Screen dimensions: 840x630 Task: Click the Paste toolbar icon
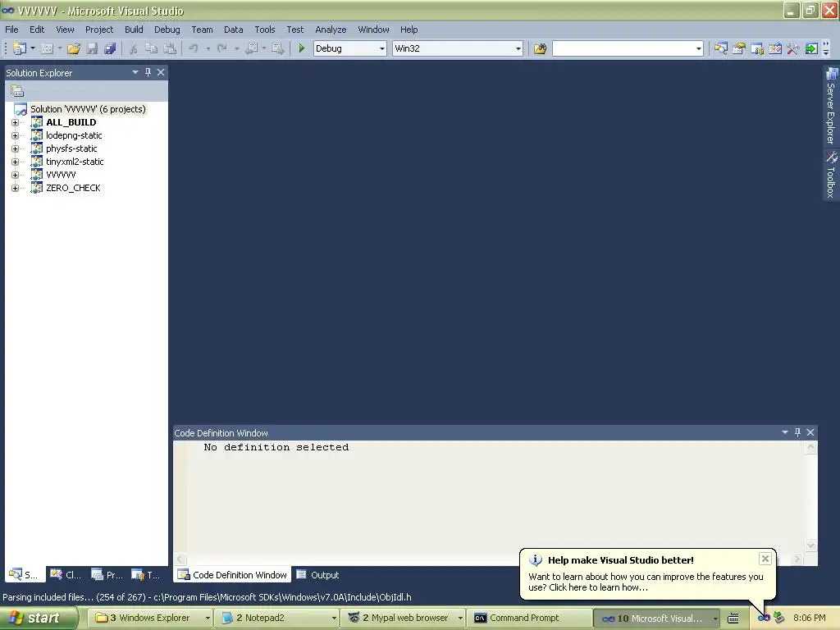[x=170, y=48]
